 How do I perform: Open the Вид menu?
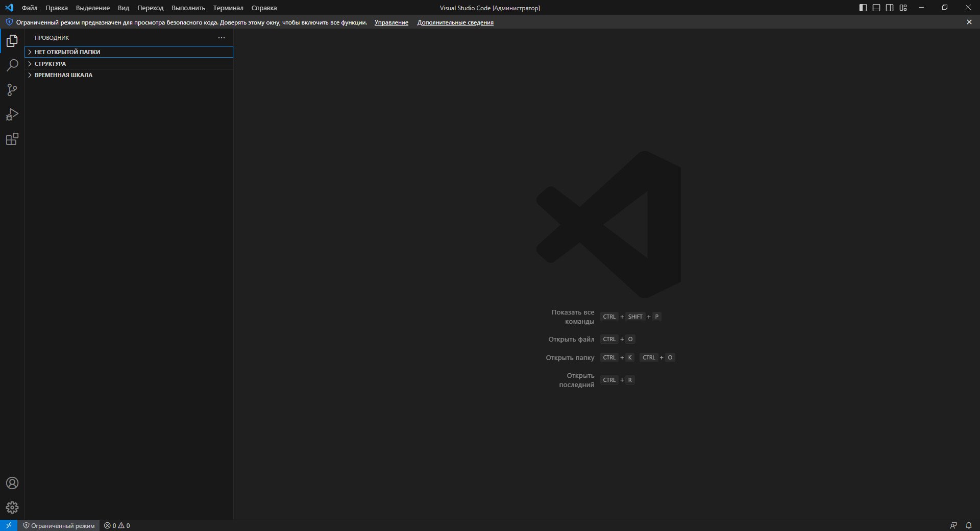tap(124, 8)
